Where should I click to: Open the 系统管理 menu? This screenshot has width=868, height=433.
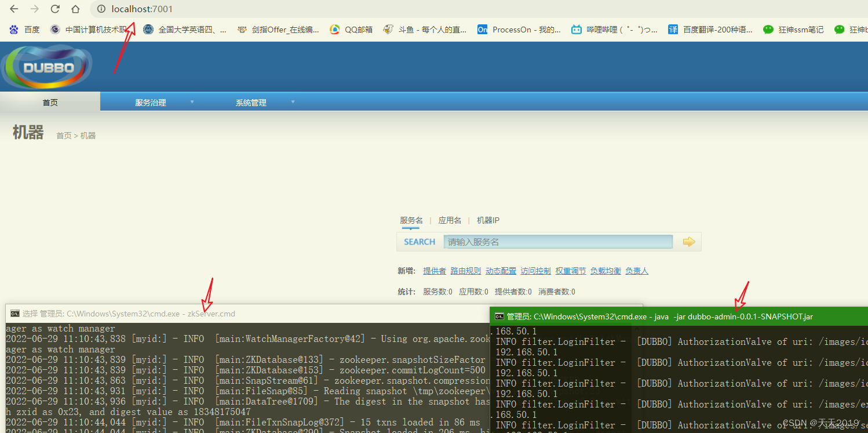[251, 103]
